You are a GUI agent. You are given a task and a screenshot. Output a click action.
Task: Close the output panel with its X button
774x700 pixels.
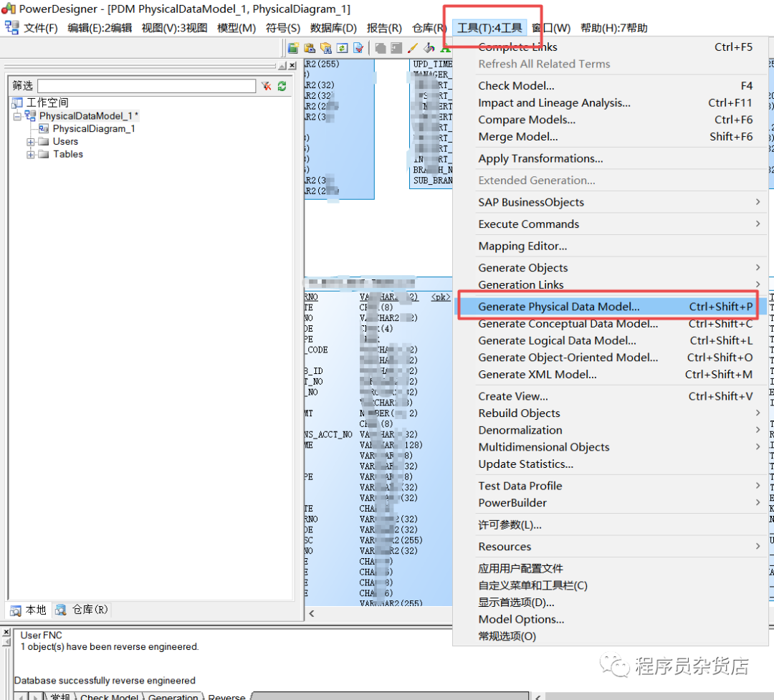(6, 632)
